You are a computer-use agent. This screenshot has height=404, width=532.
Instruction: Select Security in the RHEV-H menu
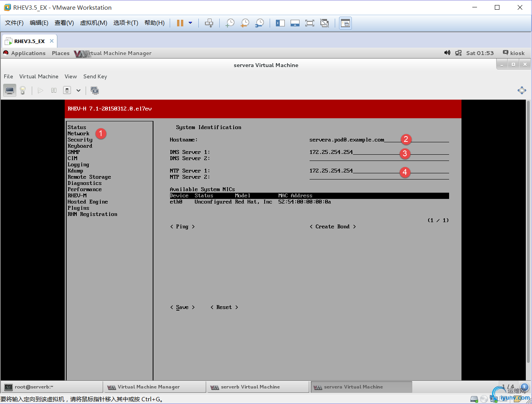pyautogui.click(x=80, y=140)
